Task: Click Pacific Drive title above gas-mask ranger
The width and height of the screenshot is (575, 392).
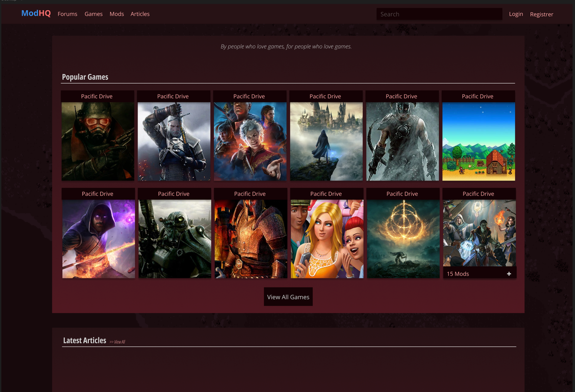Action: coord(97,97)
